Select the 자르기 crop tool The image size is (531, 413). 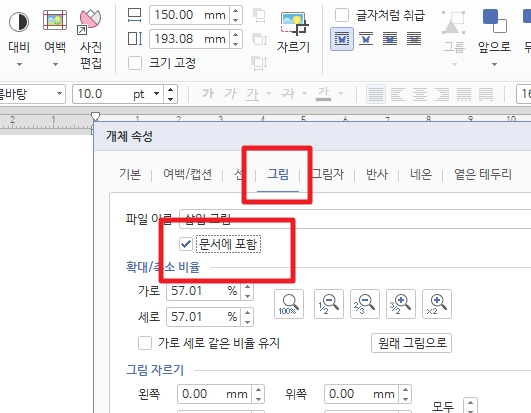[293, 32]
